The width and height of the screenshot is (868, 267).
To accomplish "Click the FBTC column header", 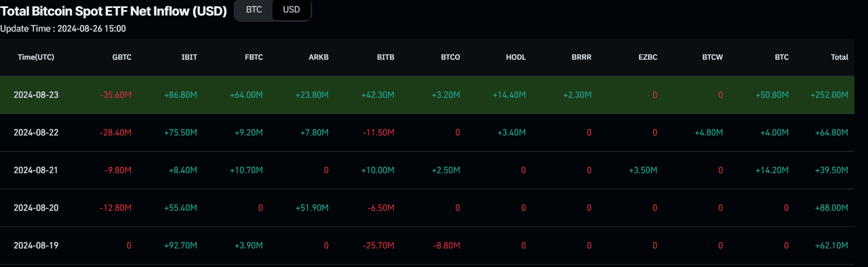I will coord(253,57).
